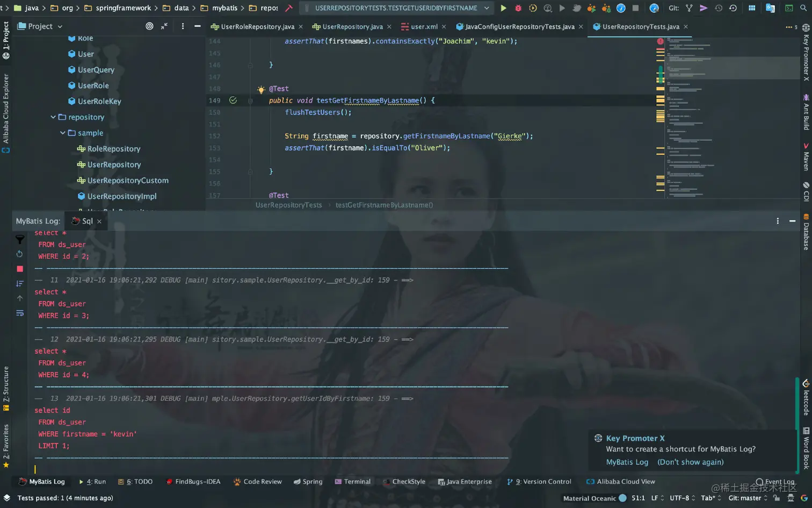Switch to user.xml tab
812x508 pixels.
[x=424, y=26]
